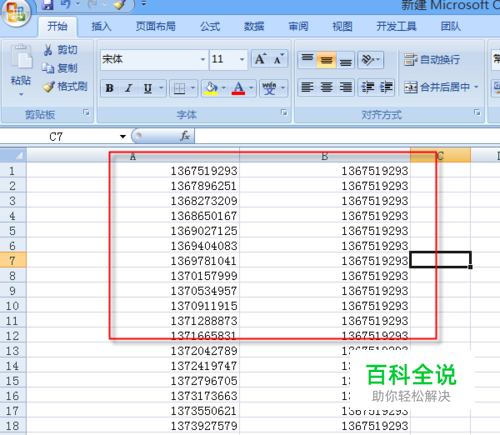Apply cell borders
The image size is (500, 435).
[179, 88]
